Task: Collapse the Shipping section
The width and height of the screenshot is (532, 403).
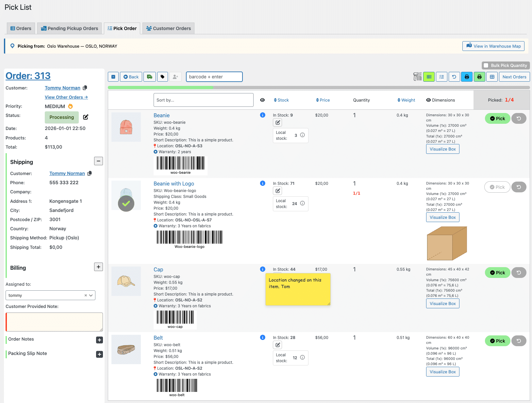Action: coord(98,161)
